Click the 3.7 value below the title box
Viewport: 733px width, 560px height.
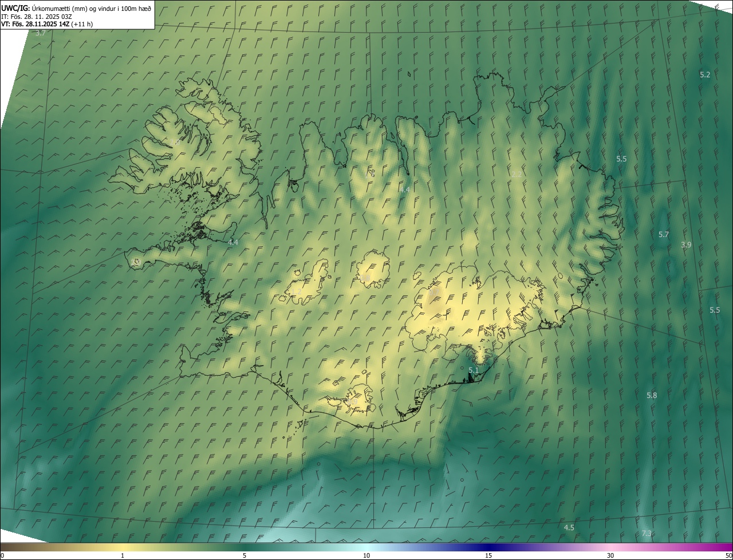tap(41, 33)
